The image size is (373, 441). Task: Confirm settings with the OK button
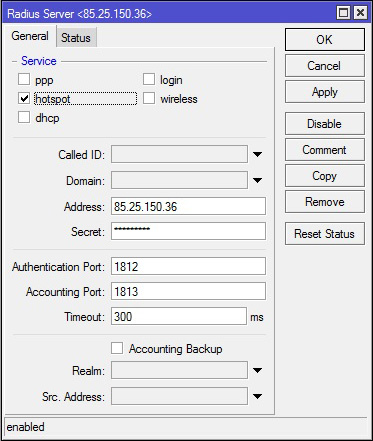click(325, 40)
